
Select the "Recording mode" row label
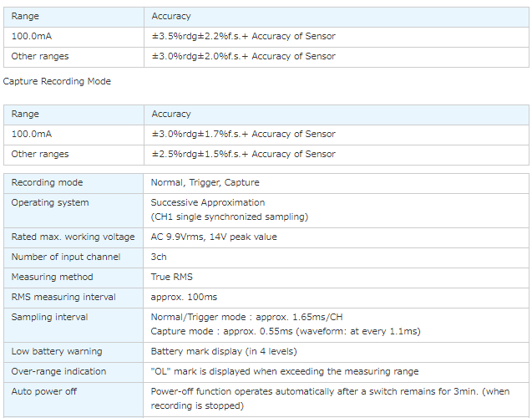47,182
